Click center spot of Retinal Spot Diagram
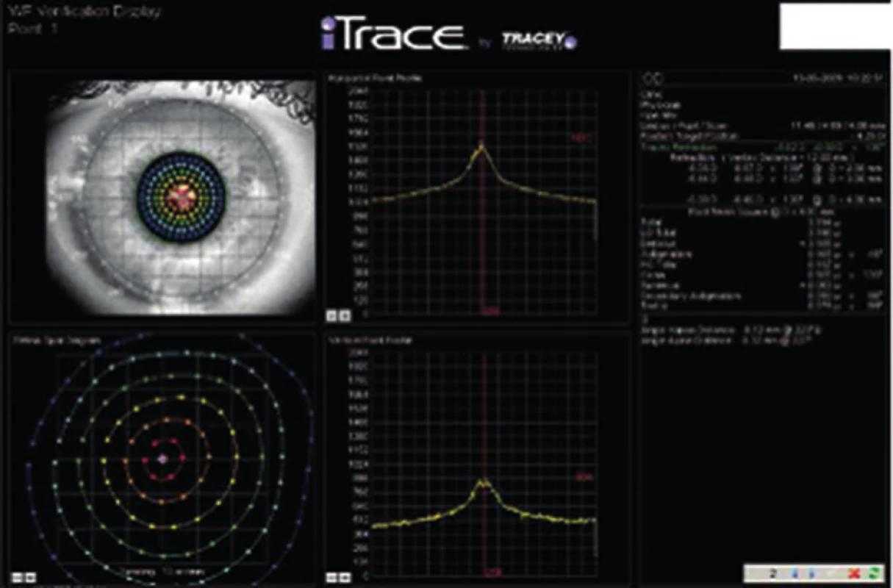Viewport: 893px width, 588px height. pos(163,458)
